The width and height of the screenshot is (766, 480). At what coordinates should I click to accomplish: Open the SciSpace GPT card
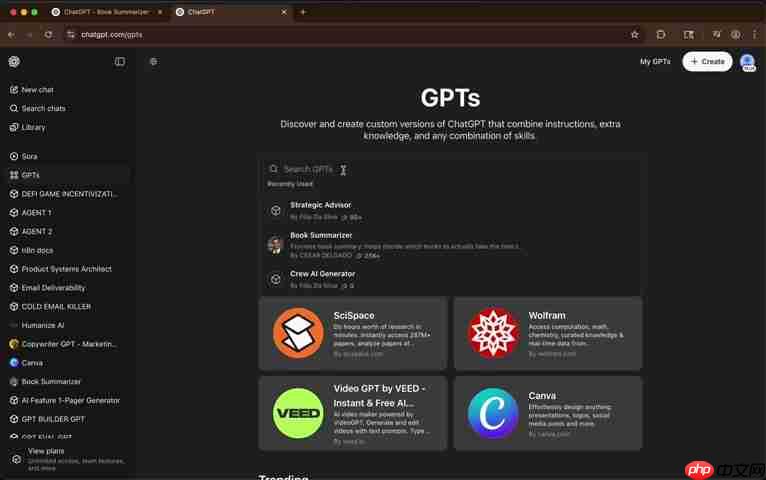[353, 334]
